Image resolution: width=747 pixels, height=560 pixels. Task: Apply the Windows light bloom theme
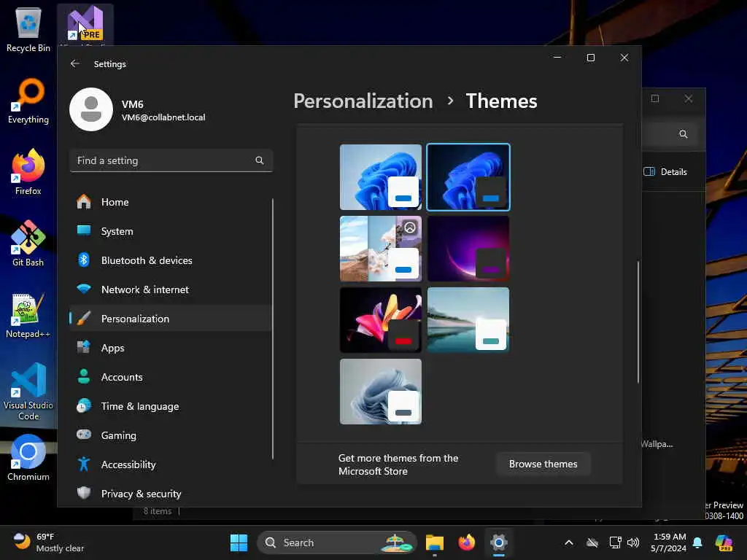[381, 177]
